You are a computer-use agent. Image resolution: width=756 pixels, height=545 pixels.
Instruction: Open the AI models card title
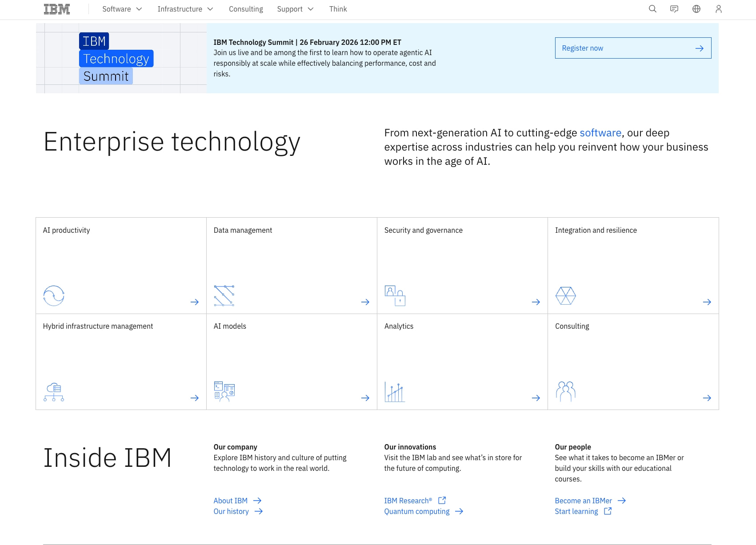tap(230, 326)
